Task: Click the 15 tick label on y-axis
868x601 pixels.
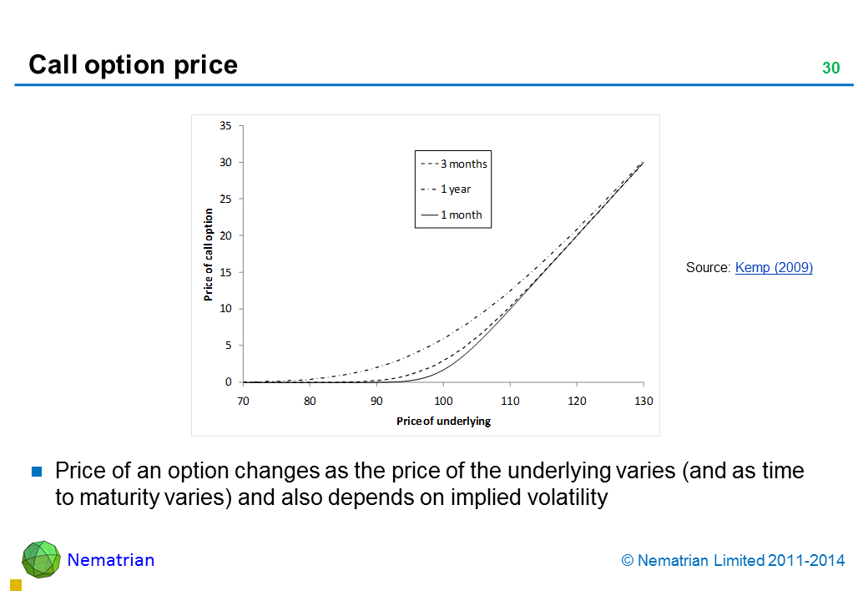Action: pos(225,272)
